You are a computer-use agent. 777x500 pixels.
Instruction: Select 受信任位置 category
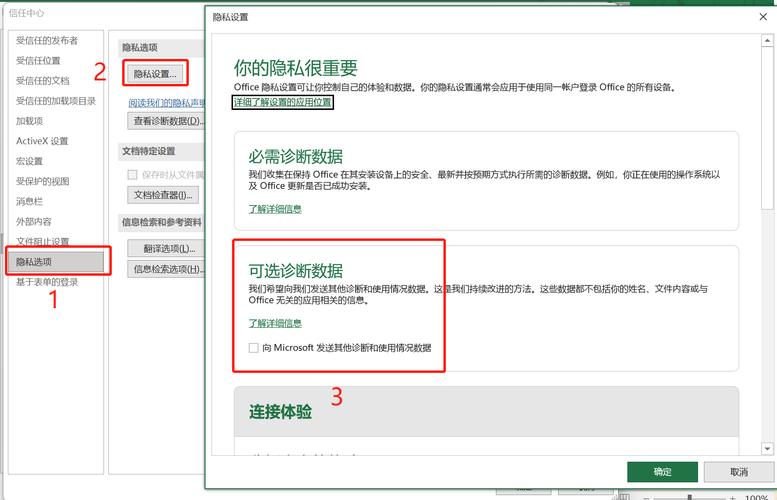pyautogui.click(x=38, y=60)
